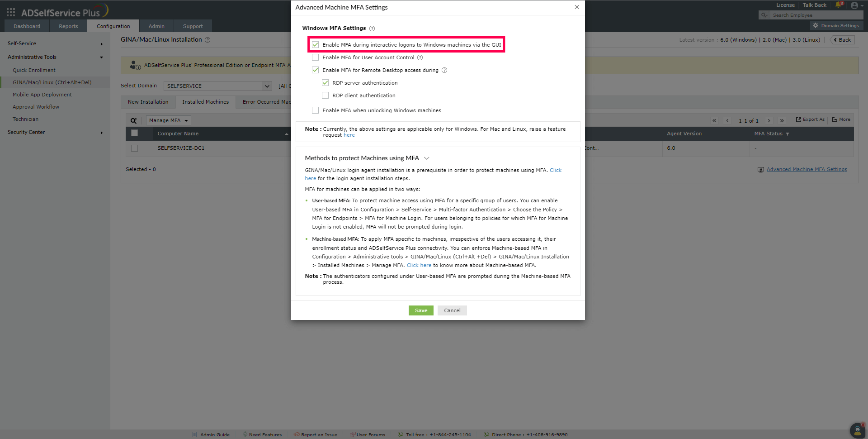Open the notifications bell icon
This screenshot has width=868, height=439.
tap(839, 5)
